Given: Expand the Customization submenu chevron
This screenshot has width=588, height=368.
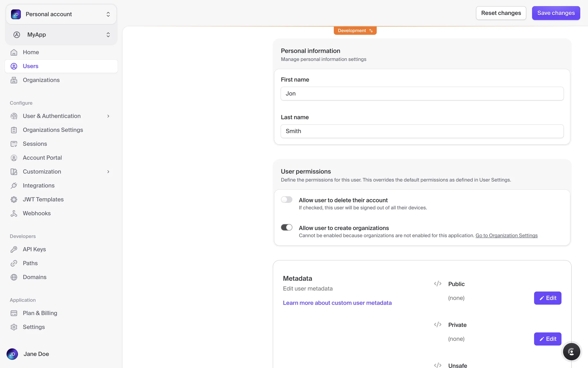Looking at the screenshot, I should tap(108, 172).
